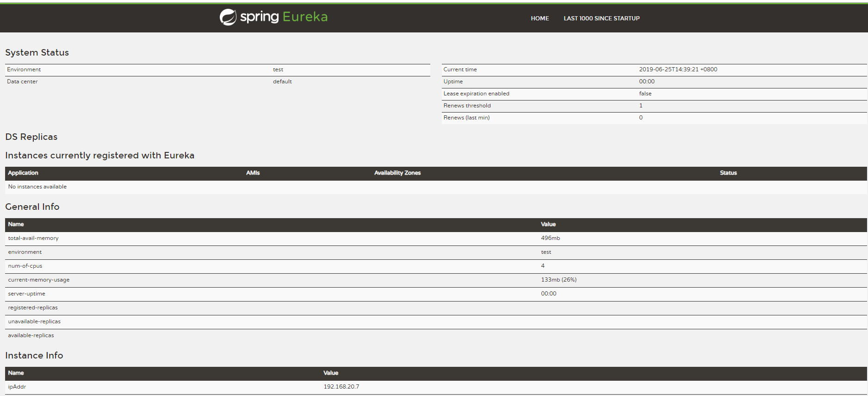Open the HOME navigation link

539,19
